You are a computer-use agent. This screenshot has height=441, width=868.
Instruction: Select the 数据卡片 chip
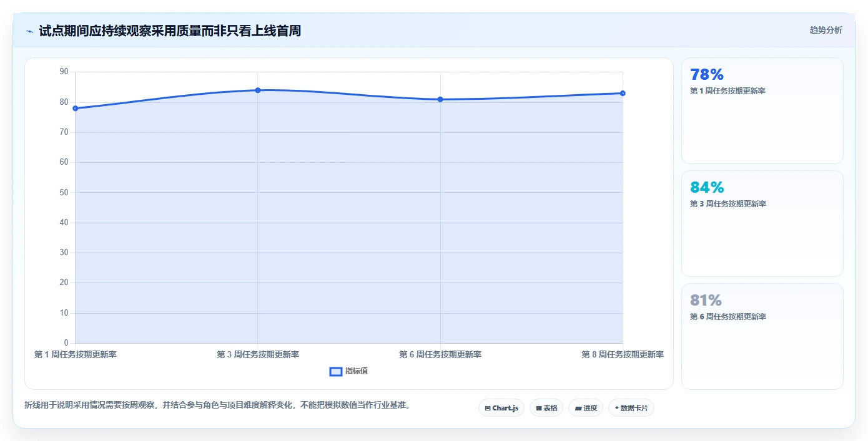click(631, 408)
